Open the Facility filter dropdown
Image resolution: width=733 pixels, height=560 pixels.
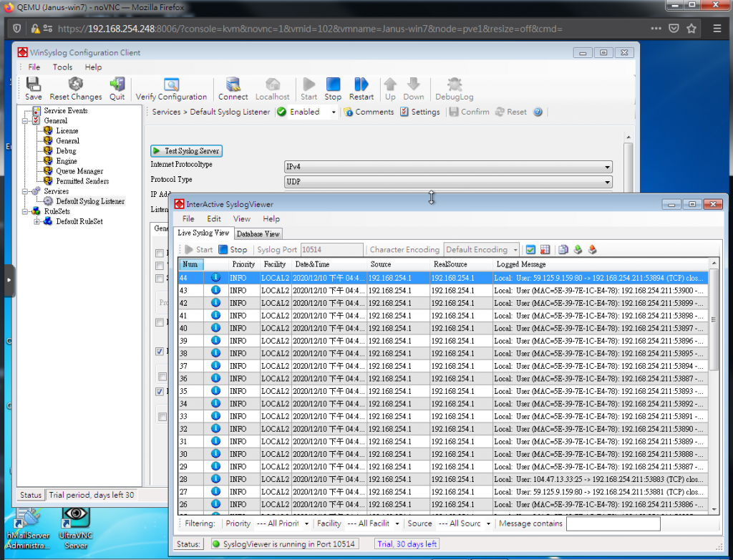coord(397,523)
